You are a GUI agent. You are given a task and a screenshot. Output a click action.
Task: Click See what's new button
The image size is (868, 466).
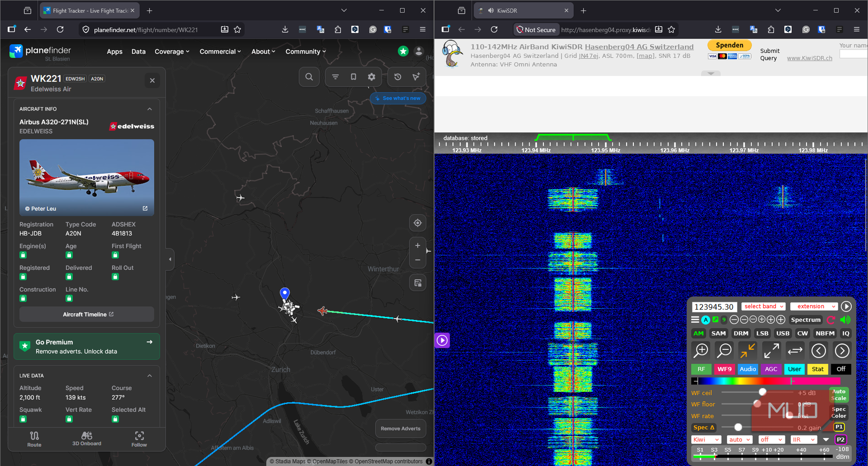click(398, 98)
